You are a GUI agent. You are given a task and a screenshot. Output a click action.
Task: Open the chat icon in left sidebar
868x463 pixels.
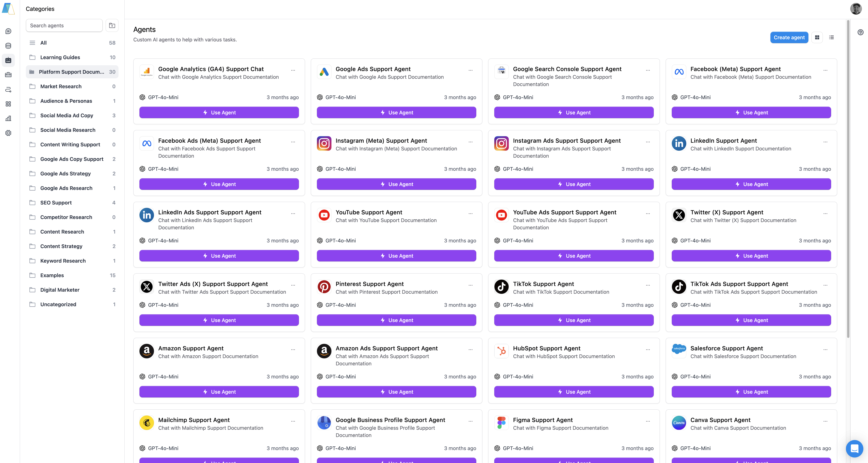[8, 31]
